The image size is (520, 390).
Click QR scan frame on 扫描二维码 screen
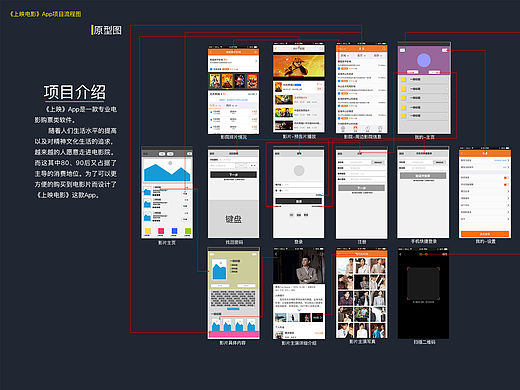pos(423,284)
